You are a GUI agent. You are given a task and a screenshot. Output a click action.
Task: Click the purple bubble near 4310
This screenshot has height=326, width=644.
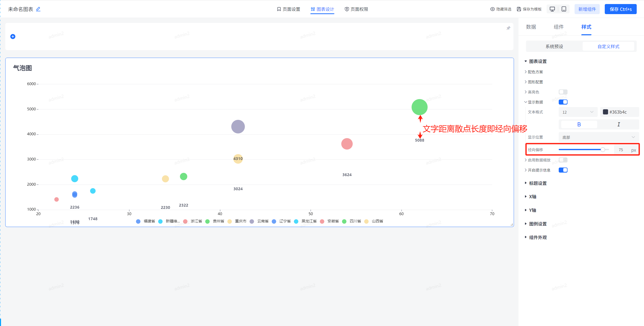click(x=238, y=126)
